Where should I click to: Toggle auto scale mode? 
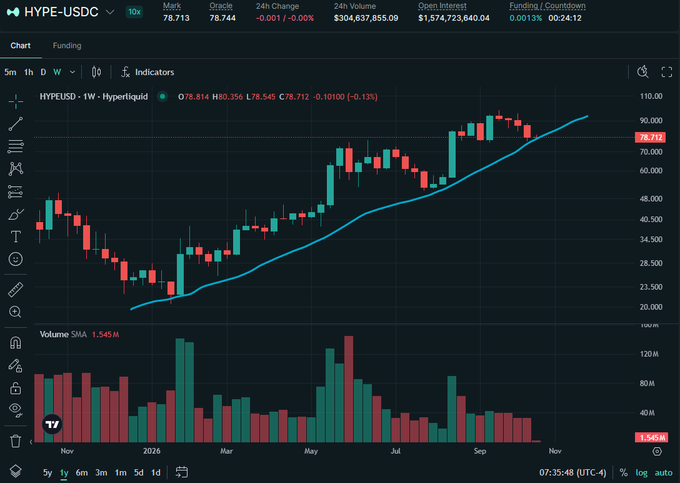[664, 473]
